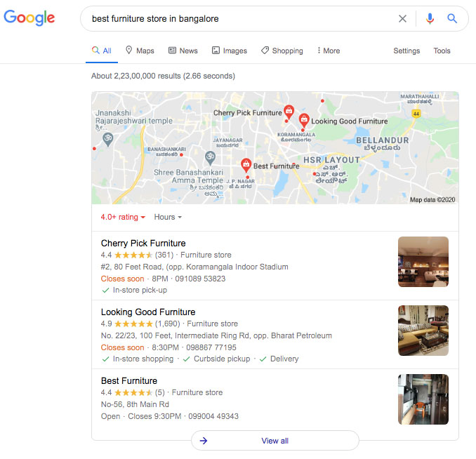Click Jnanakshi Rajarajeshwari temple map marker

tap(108, 140)
